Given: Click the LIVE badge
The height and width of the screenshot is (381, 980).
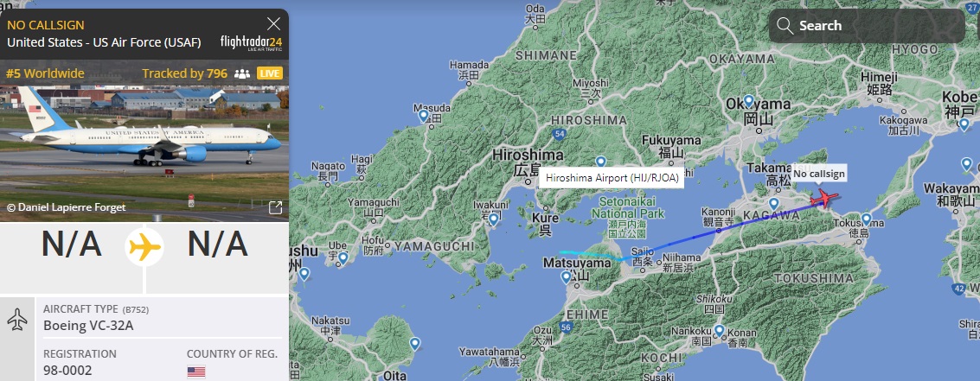Looking at the screenshot, I should 269,73.
